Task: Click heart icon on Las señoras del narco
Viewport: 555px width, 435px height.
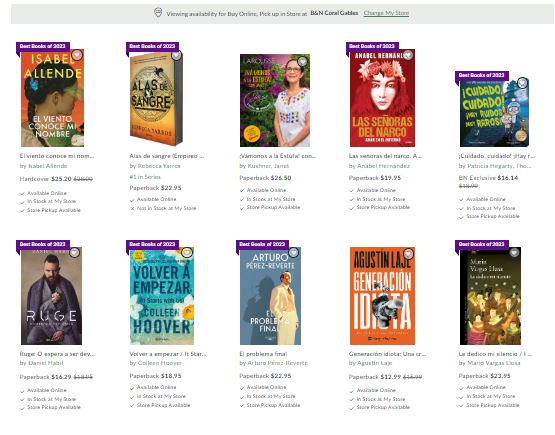Action: 408,55
